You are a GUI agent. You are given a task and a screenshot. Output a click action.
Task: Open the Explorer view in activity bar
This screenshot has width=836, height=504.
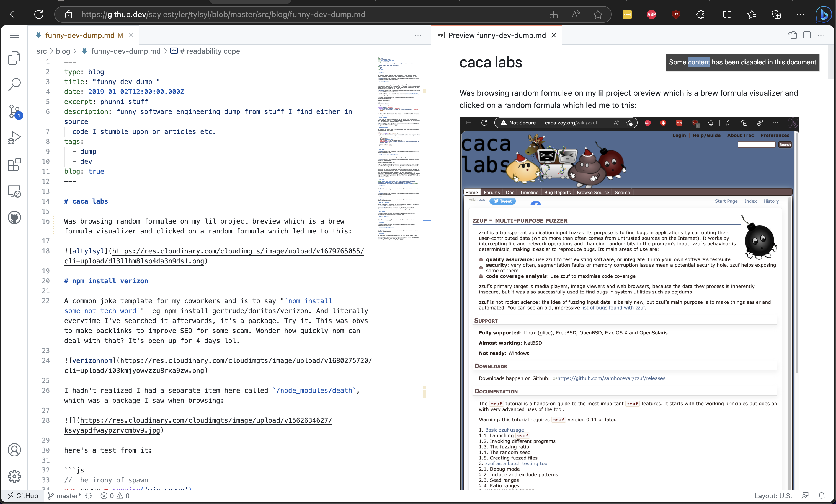coord(14,58)
